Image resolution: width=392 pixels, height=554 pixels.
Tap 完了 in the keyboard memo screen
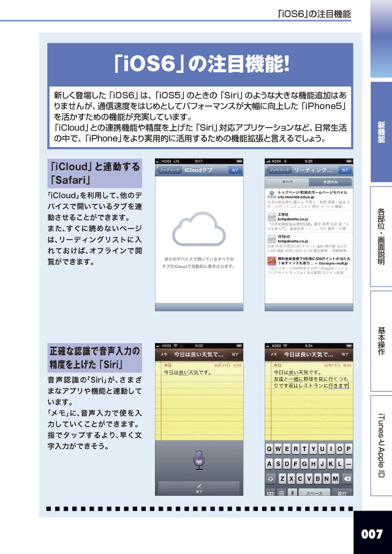(x=345, y=354)
